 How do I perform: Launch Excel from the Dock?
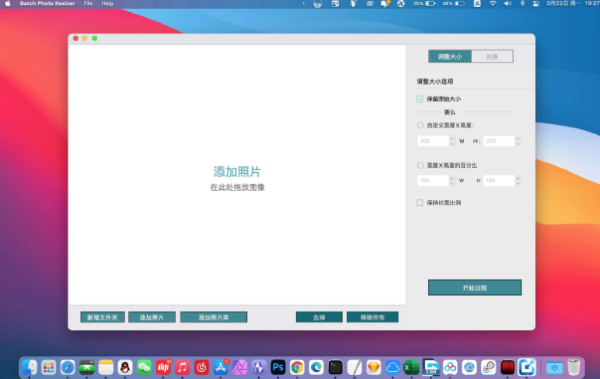412,368
